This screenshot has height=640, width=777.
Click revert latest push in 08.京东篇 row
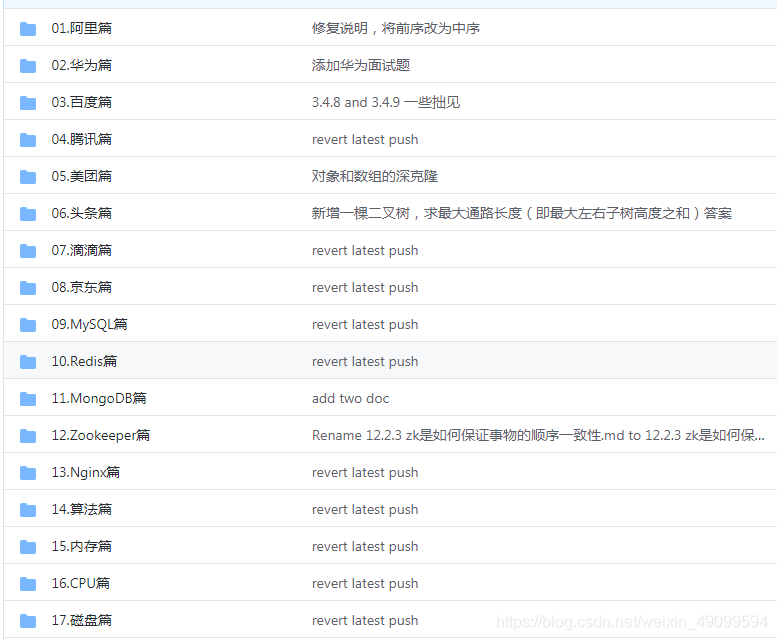365,288
